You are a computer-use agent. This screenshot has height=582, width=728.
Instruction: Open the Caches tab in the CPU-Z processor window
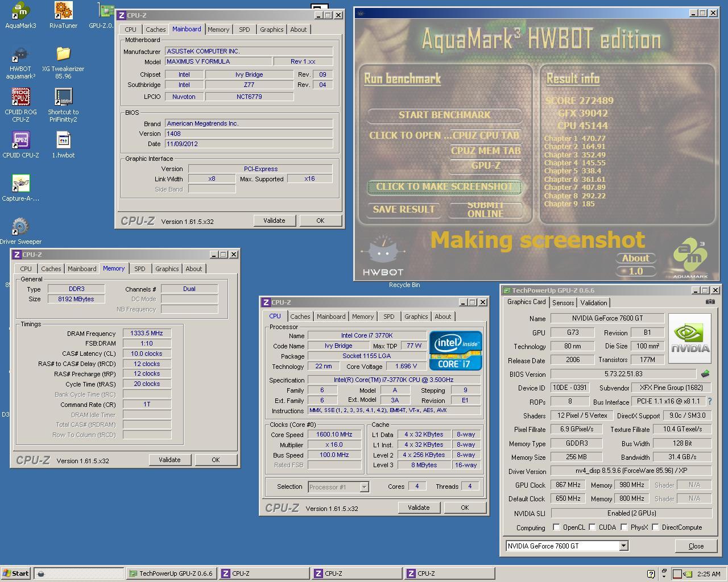click(x=300, y=317)
